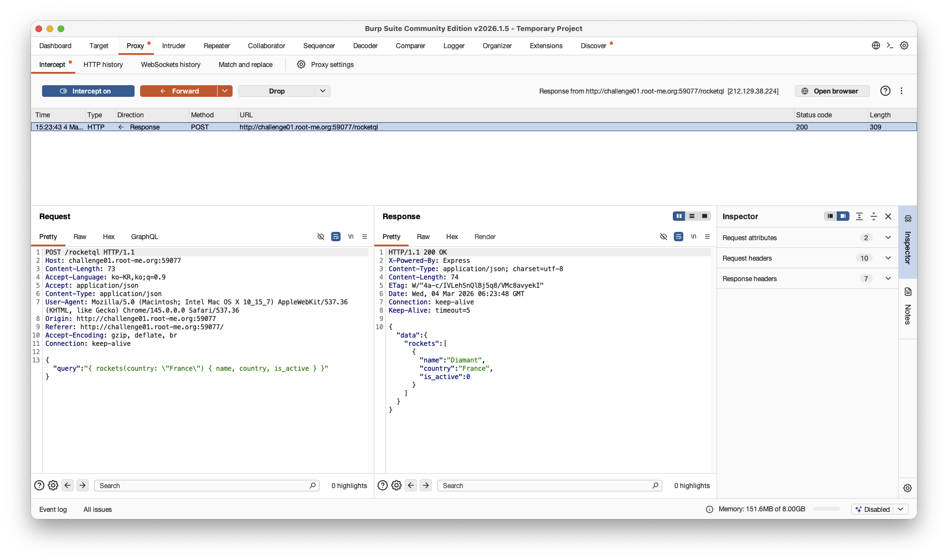Select the GraphQL tab in Request
Screen dimensions: 948x560
coord(145,237)
